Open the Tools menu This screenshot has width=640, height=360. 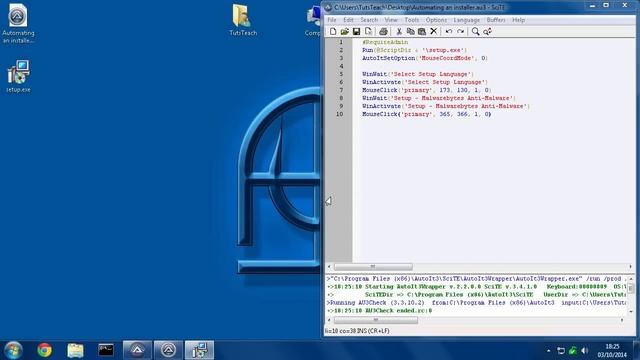(412, 20)
